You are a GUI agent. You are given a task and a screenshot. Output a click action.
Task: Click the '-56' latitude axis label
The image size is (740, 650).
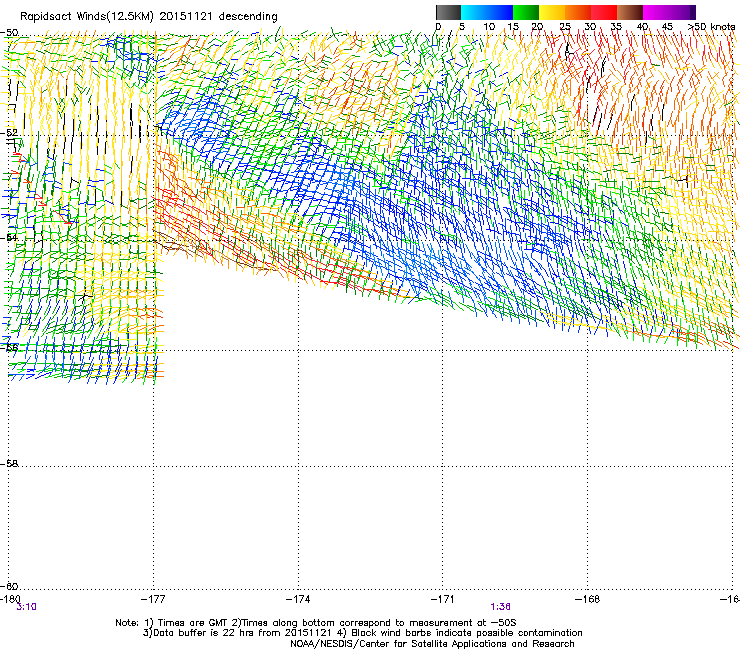(9, 347)
